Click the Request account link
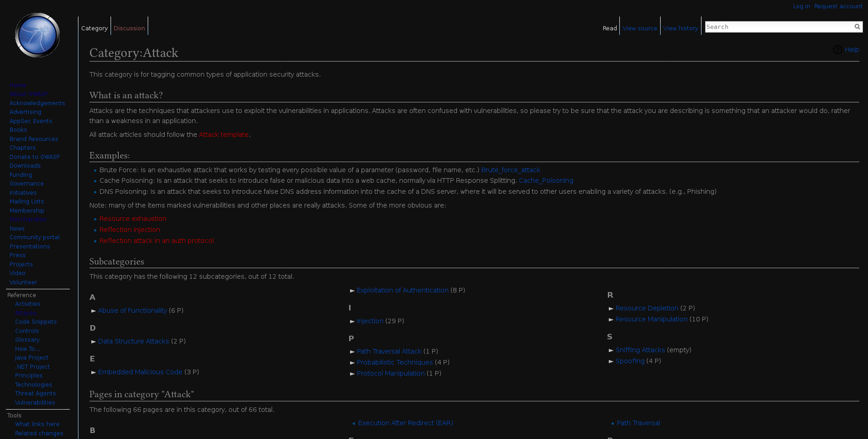The width and height of the screenshot is (868, 439). 838,6
